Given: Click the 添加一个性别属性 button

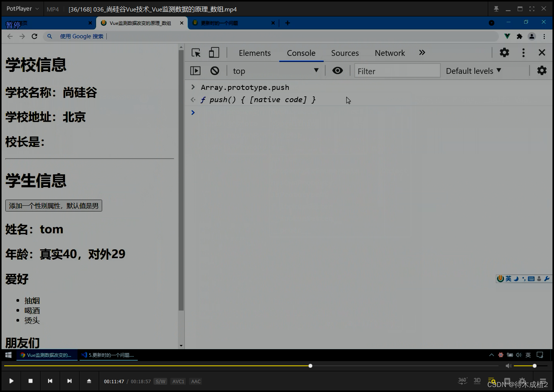Looking at the screenshot, I should coord(54,206).
